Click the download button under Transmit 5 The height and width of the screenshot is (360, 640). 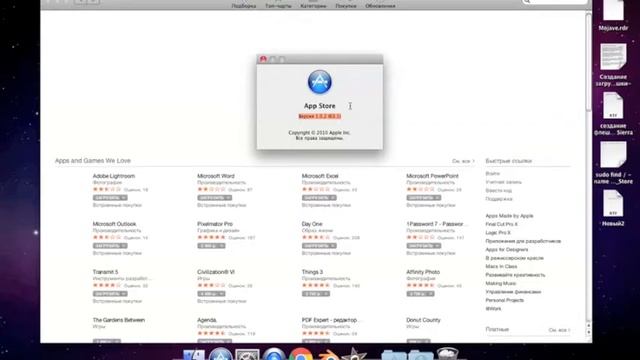(110, 294)
